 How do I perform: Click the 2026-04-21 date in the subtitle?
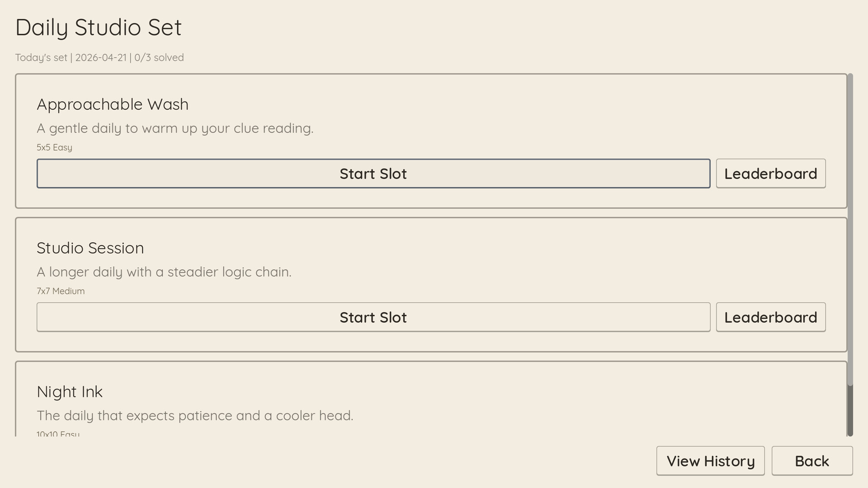point(101,58)
